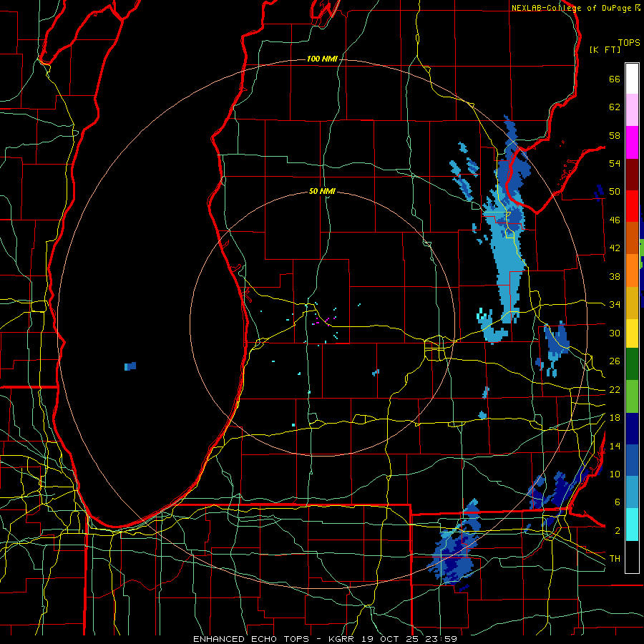Click the legend value "22"

pyautogui.click(x=615, y=390)
